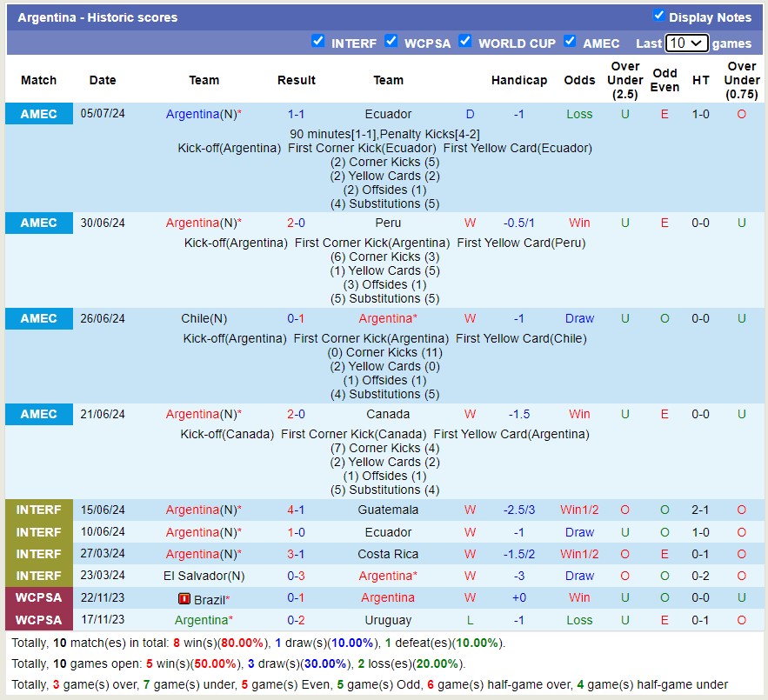Viewport: 768px width, 700px height.
Task: Click the Brazil red flag icon
Action: pyautogui.click(x=184, y=598)
